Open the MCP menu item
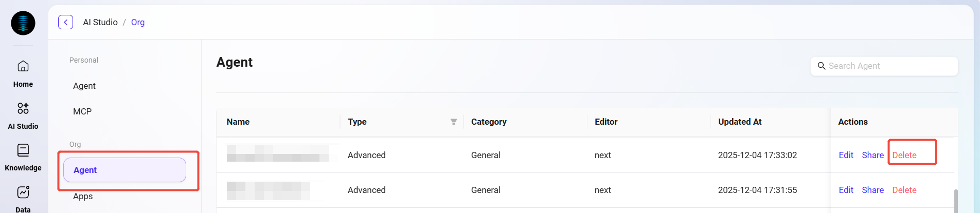Viewport: 980px width, 213px height. click(x=82, y=111)
